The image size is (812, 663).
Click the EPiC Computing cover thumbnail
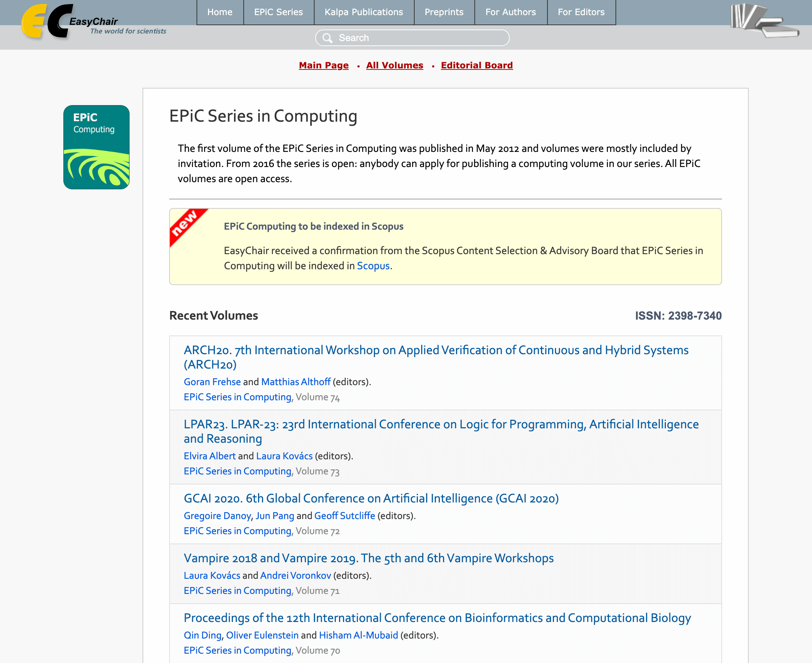pyautogui.click(x=96, y=147)
